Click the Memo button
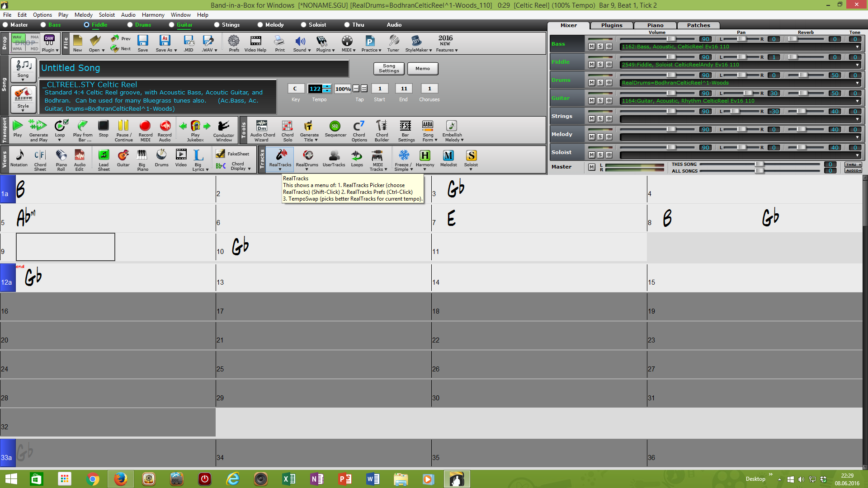 coord(423,68)
